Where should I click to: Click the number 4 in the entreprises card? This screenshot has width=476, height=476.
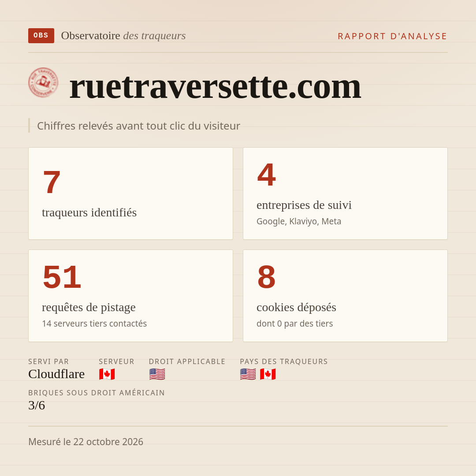tap(267, 175)
